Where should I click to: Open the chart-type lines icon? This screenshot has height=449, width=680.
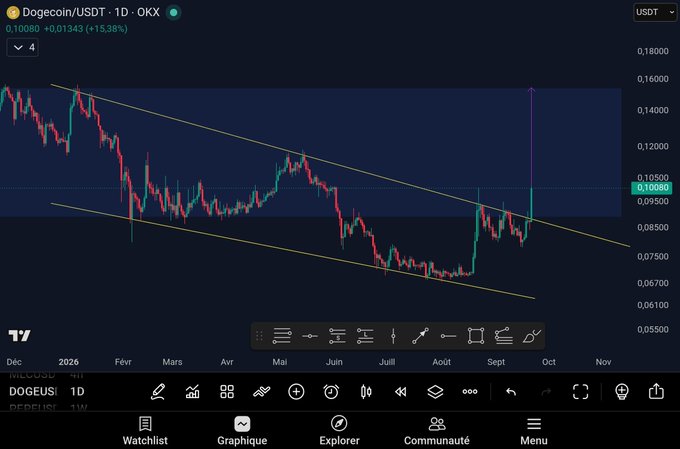click(x=262, y=392)
